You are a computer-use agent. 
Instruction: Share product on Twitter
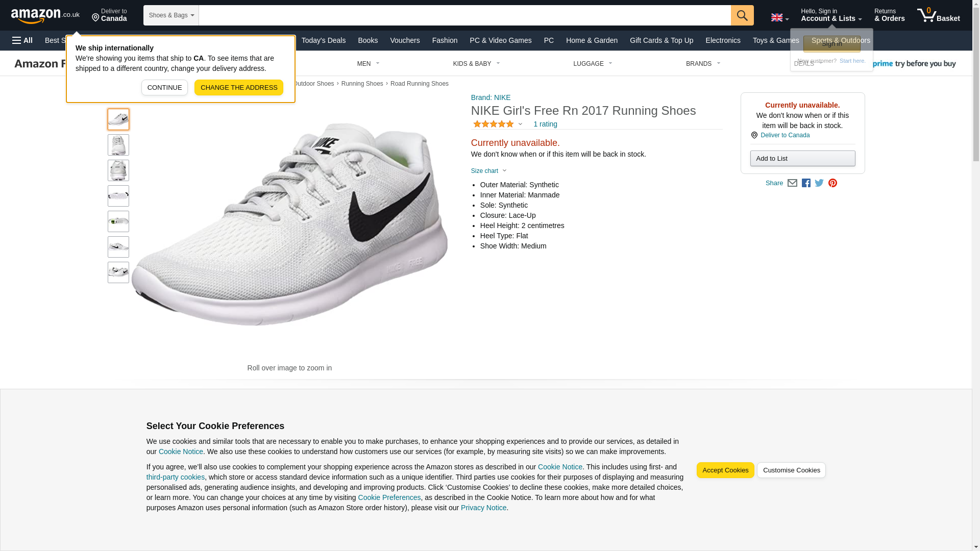tap(819, 183)
